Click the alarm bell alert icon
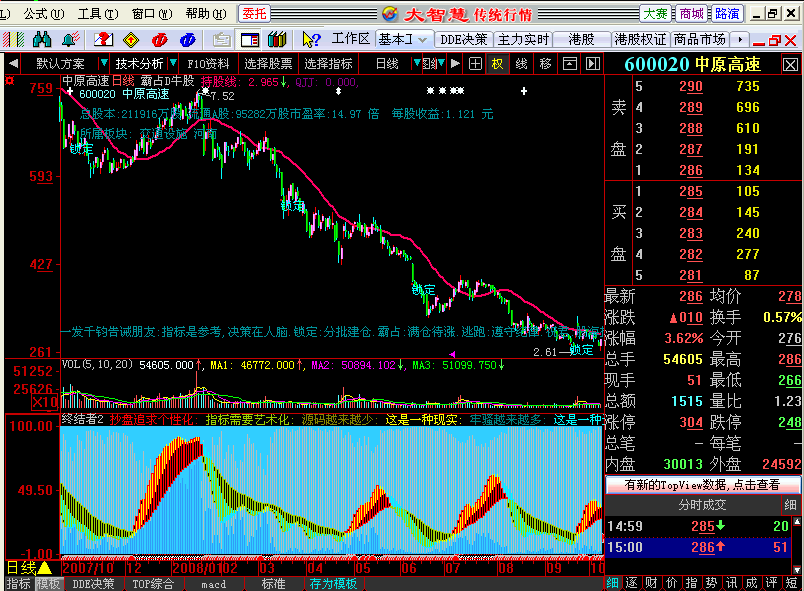The image size is (804, 591). click(x=70, y=39)
